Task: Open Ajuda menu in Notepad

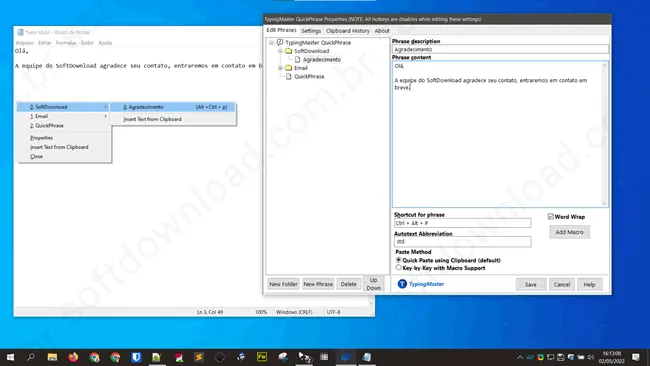Action: pos(105,43)
